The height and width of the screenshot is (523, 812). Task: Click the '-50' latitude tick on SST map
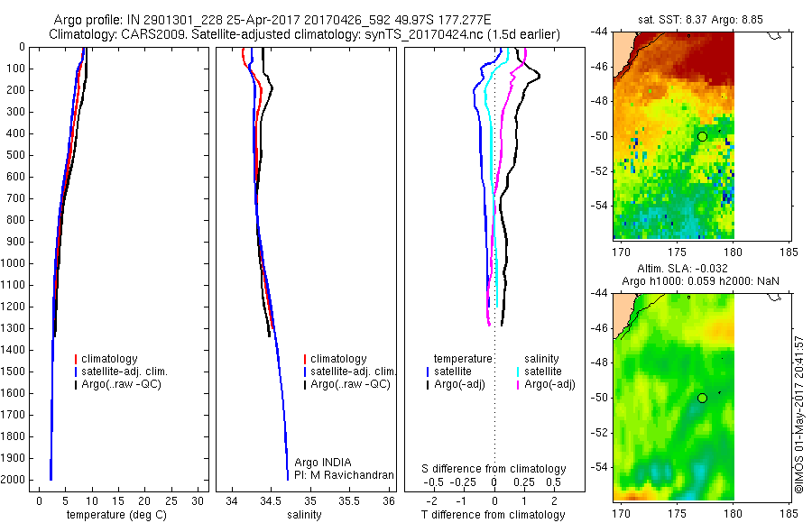599,137
